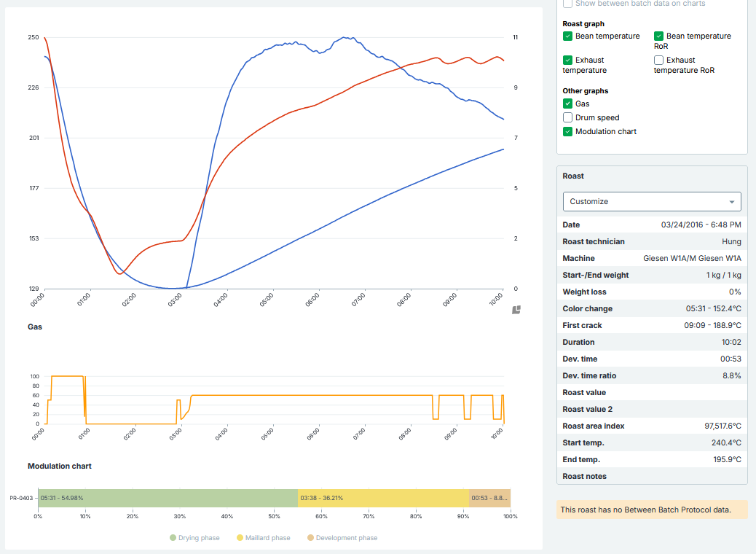Viewport: 756px width, 554px height.
Task: Toggle the Exhaust temperature checkbox
Action: [567, 60]
